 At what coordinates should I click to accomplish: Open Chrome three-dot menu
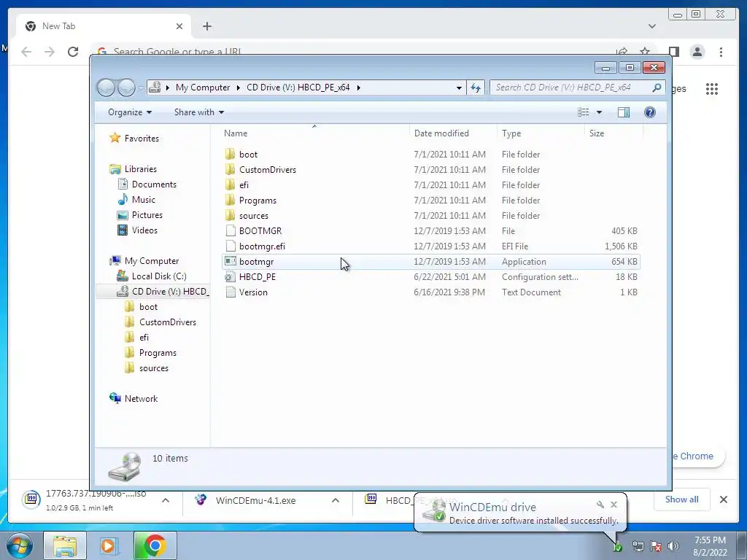click(x=721, y=52)
